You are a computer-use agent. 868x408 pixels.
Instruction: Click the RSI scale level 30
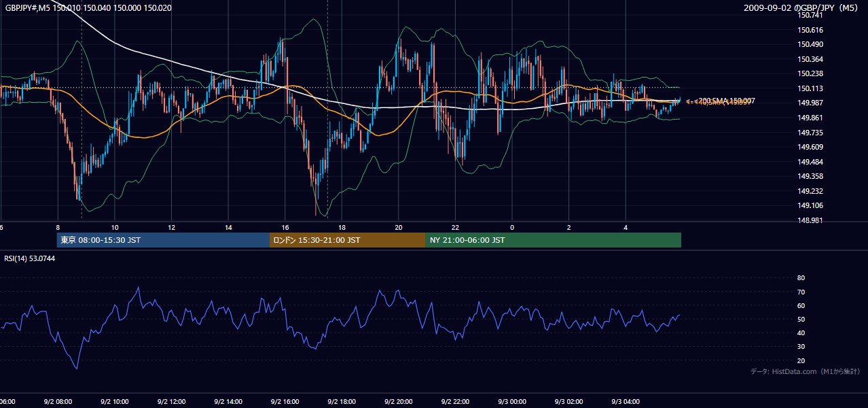(801, 346)
